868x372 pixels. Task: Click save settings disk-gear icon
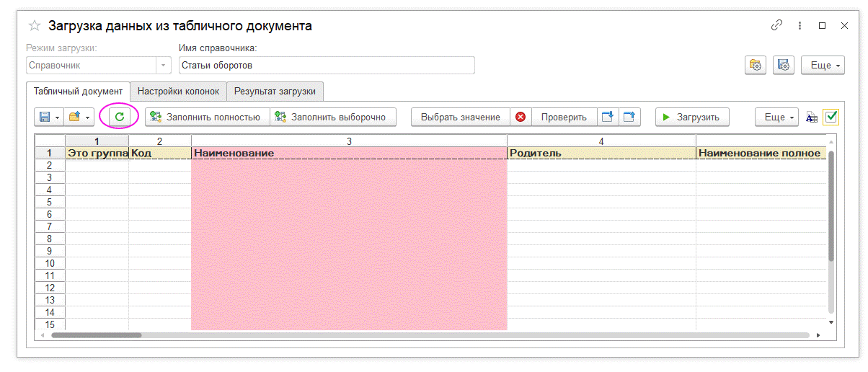[x=784, y=65]
